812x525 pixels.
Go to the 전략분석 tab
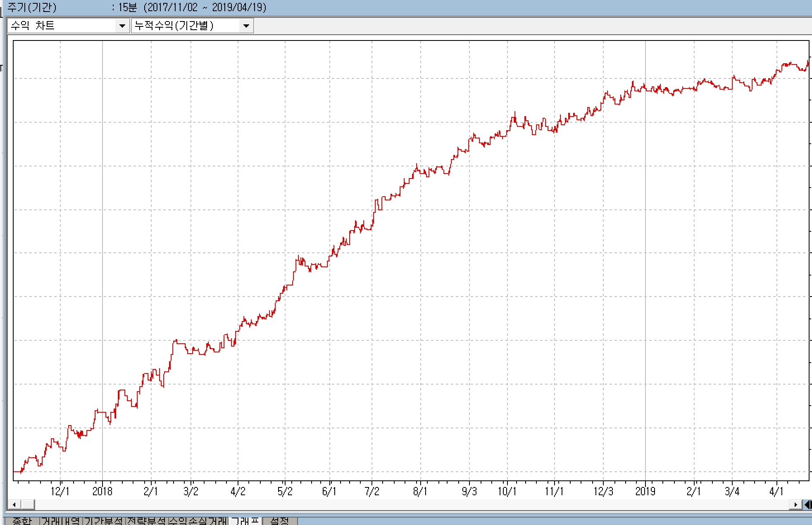point(146,521)
